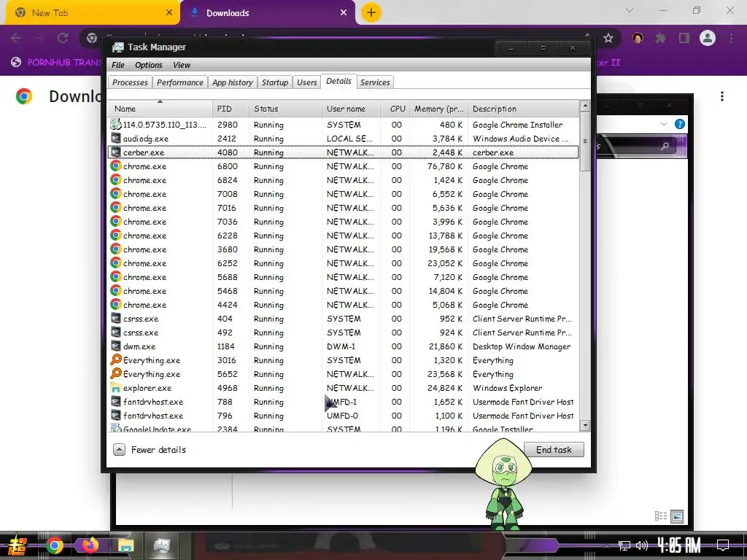Switch to large icons view in Explorer window

click(677, 516)
